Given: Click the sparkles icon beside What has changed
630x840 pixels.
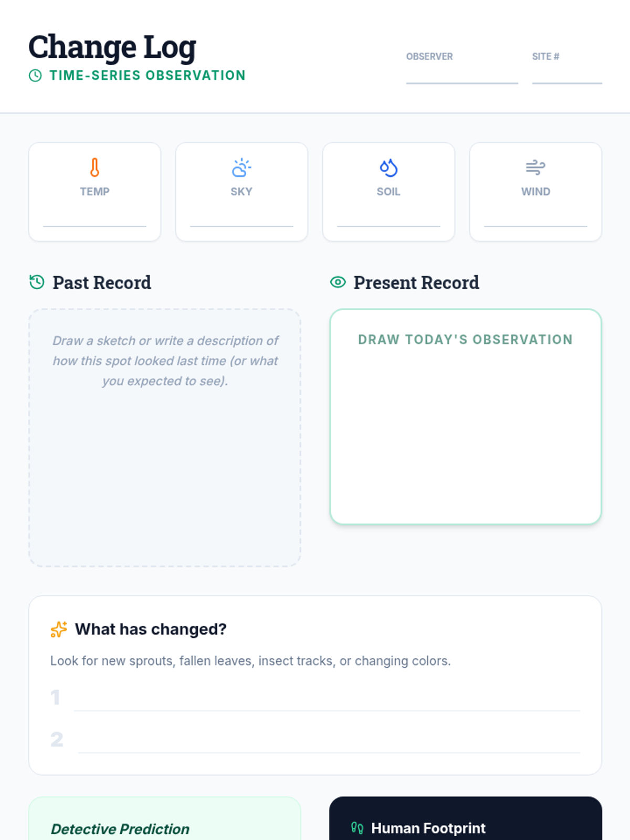Looking at the screenshot, I should pos(58,629).
